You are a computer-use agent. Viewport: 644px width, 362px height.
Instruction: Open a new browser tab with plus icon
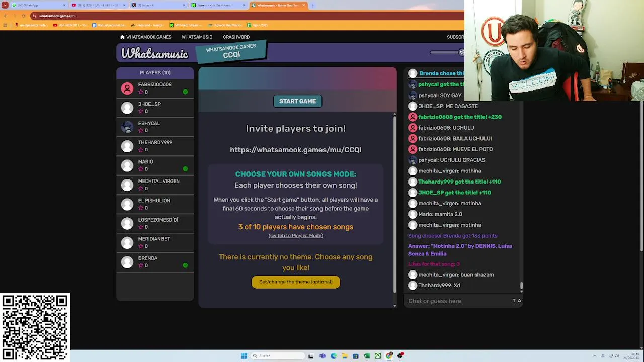pyautogui.click(x=312, y=5)
